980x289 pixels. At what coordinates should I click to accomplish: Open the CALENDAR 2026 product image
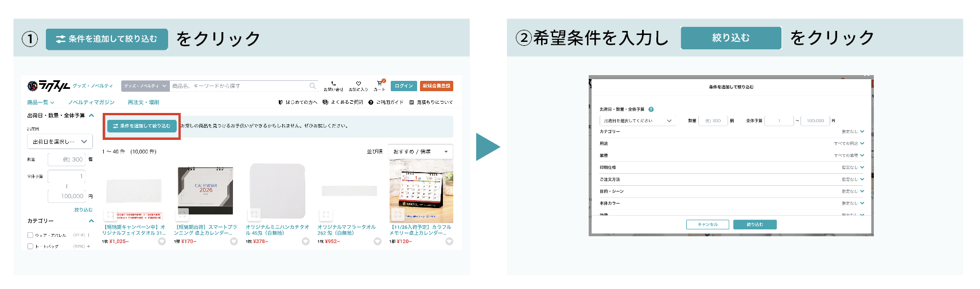[205, 191]
